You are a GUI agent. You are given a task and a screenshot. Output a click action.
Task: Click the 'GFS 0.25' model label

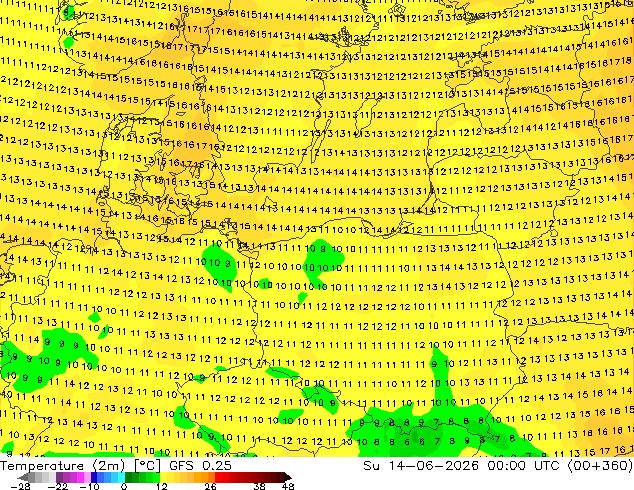click(x=201, y=465)
